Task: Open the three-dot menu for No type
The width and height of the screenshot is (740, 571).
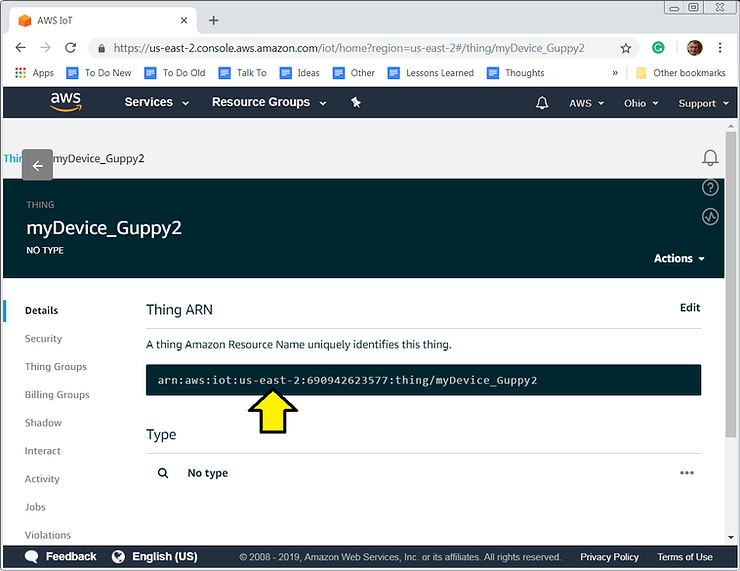Action: point(687,473)
